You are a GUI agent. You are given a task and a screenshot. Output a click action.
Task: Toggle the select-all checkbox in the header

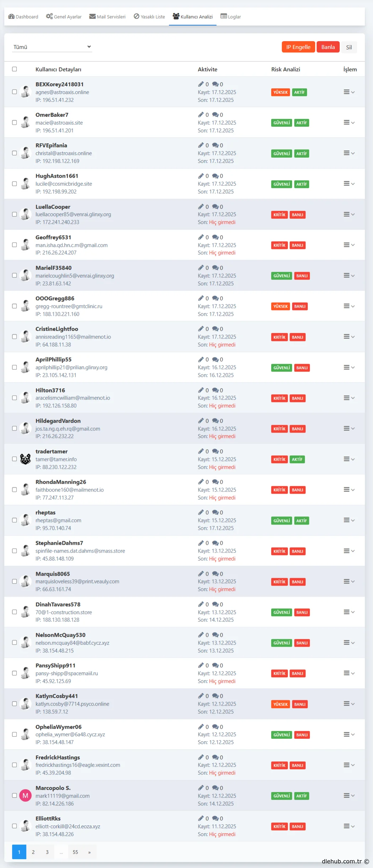[x=15, y=69]
